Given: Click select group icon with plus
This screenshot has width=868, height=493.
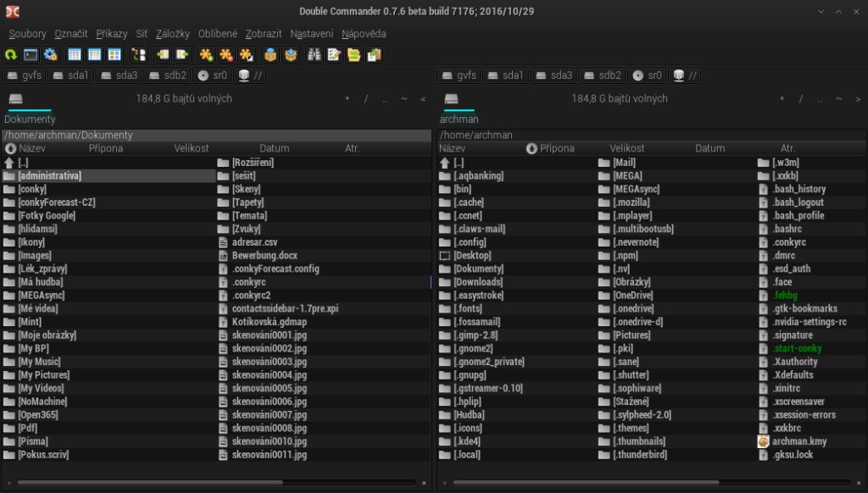Looking at the screenshot, I should point(206,54).
